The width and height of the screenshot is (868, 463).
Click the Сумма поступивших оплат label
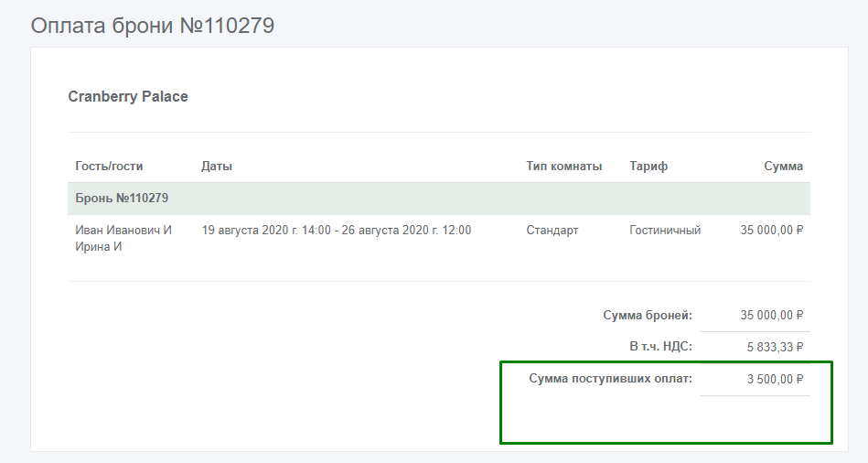click(x=610, y=378)
